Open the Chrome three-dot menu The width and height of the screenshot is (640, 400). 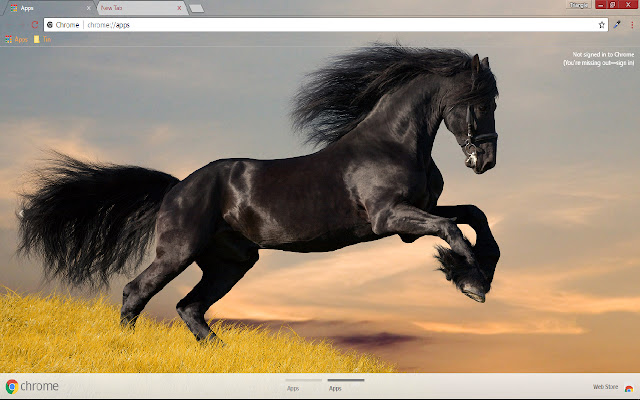click(632, 25)
